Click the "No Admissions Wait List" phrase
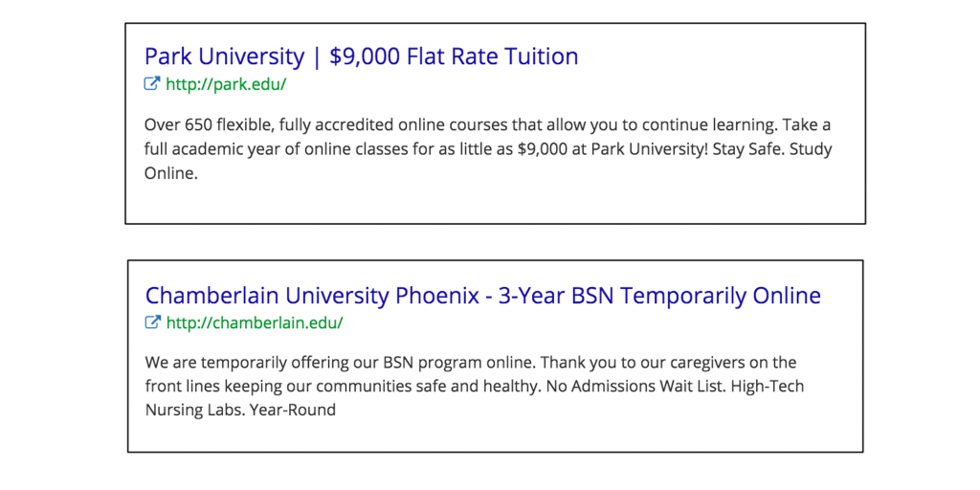The height and width of the screenshot is (490, 980). pos(635,387)
